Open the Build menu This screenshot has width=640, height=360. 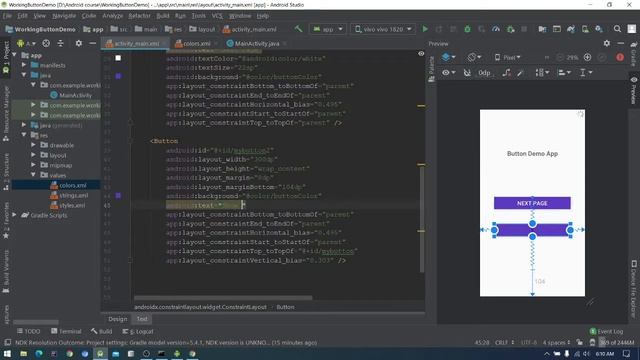162,16
